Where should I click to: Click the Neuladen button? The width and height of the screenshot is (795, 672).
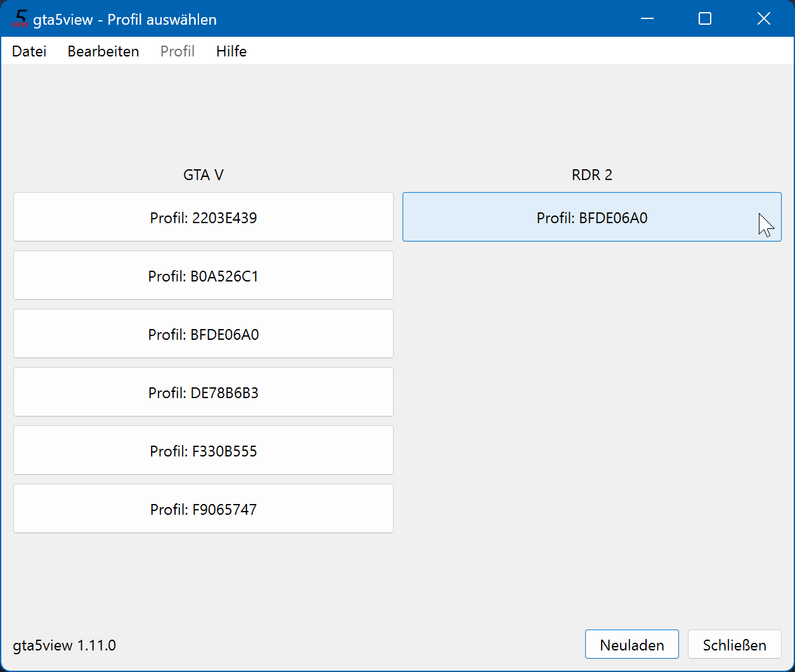tap(632, 645)
